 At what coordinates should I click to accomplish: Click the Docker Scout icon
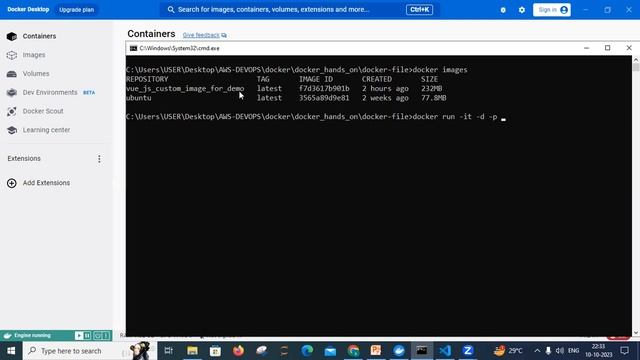point(12,111)
